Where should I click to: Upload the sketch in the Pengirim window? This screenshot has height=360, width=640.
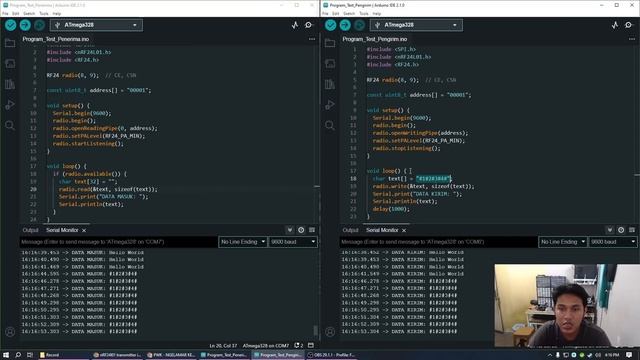[345, 25]
